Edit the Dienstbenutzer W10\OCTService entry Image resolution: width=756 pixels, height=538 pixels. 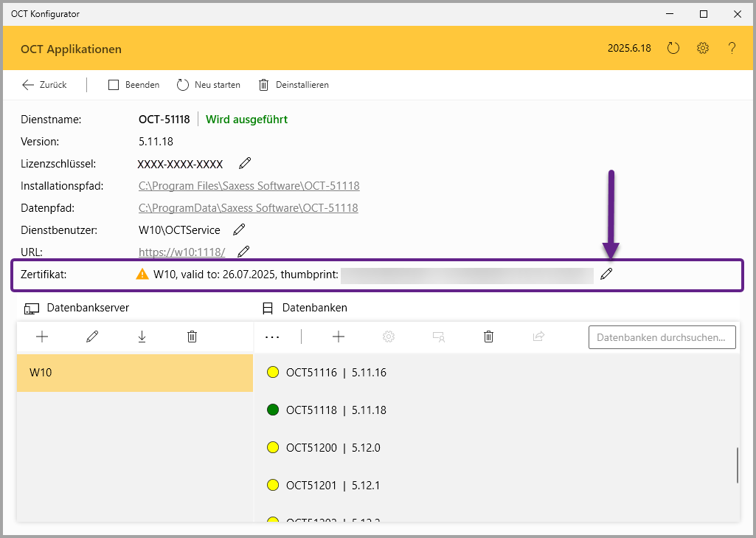click(239, 230)
